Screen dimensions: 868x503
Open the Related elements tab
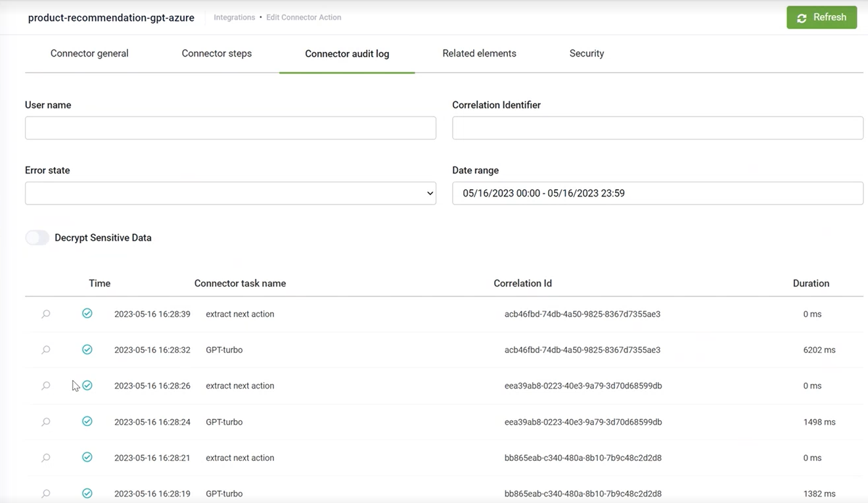479,53
